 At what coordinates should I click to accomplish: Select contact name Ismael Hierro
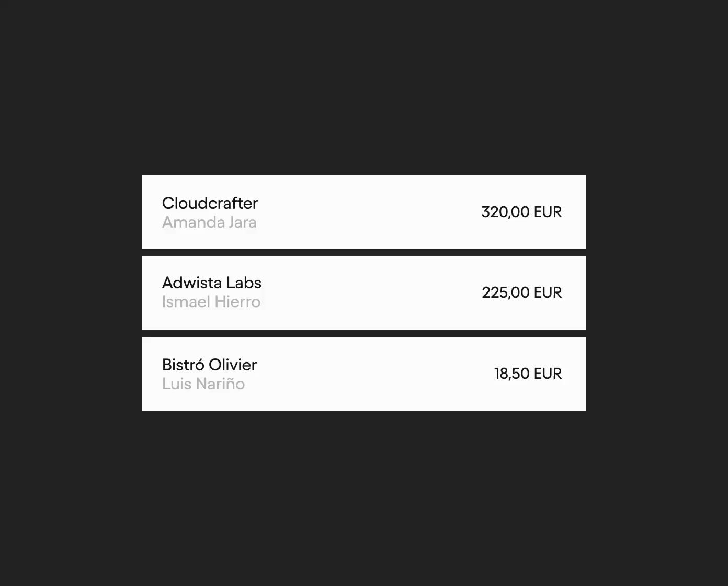click(x=211, y=302)
